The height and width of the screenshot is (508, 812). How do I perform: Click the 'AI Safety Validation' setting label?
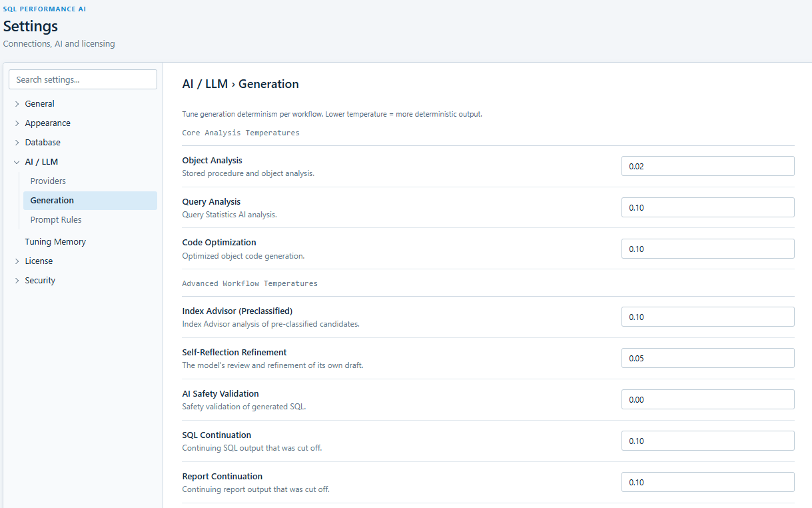(220, 394)
